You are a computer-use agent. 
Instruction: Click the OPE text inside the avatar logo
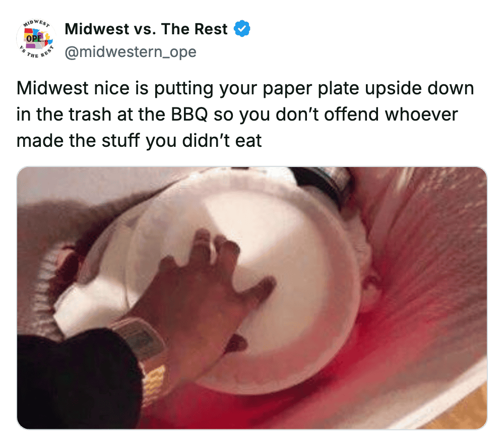coord(34,39)
